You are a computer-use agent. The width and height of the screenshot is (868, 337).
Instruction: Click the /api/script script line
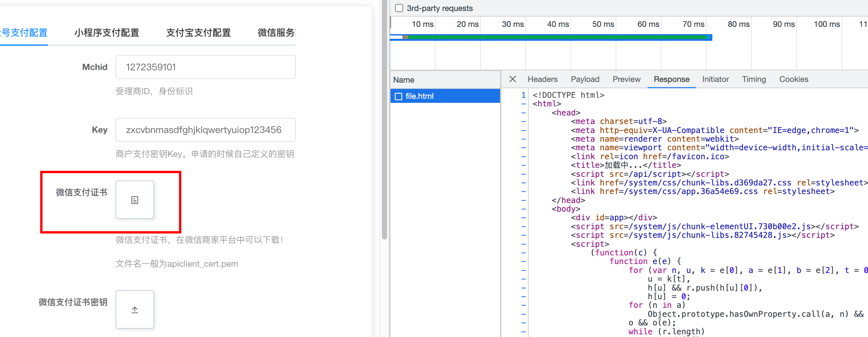point(650,174)
